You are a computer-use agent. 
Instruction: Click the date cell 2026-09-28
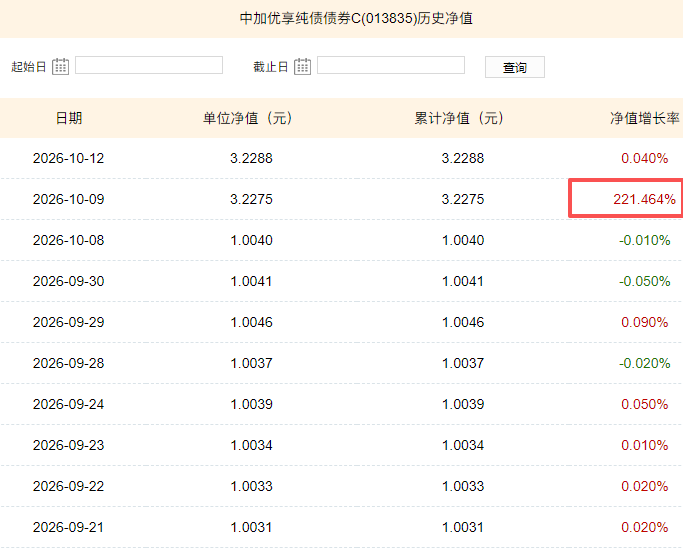68,363
